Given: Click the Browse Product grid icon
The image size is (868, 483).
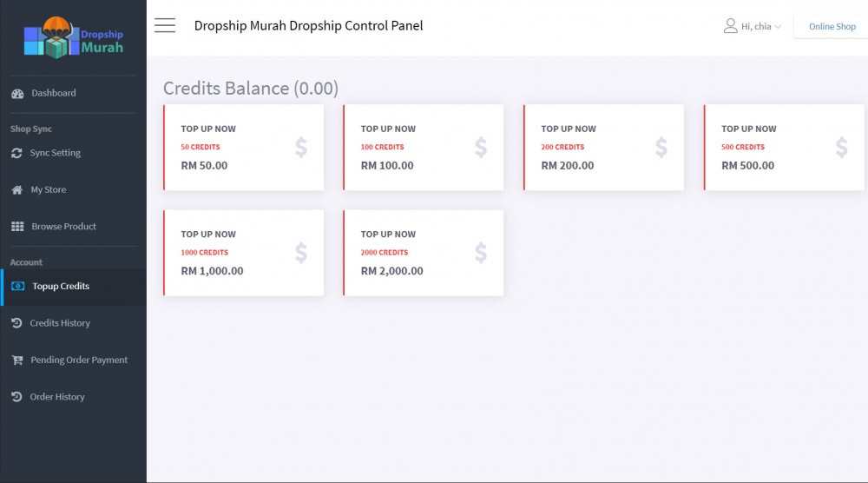Looking at the screenshot, I should 17,227.
